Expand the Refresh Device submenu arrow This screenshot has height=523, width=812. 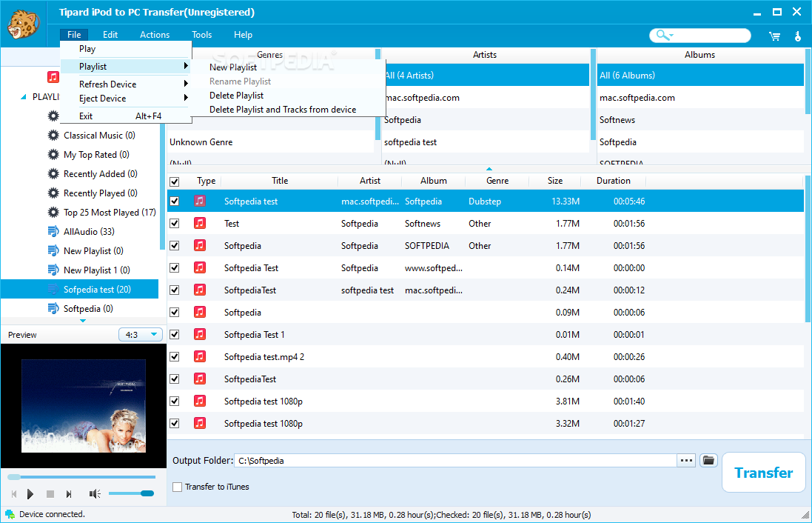click(x=185, y=84)
